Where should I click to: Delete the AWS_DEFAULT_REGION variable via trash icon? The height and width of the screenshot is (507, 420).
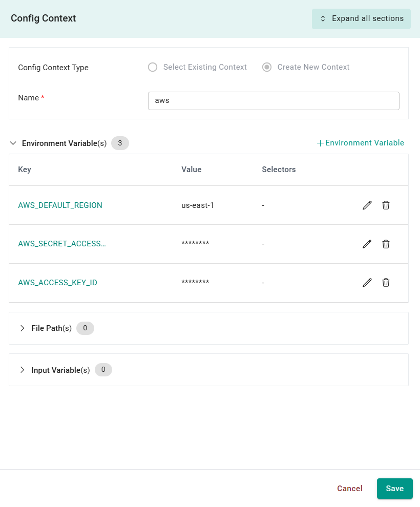(x=386, y=205)
